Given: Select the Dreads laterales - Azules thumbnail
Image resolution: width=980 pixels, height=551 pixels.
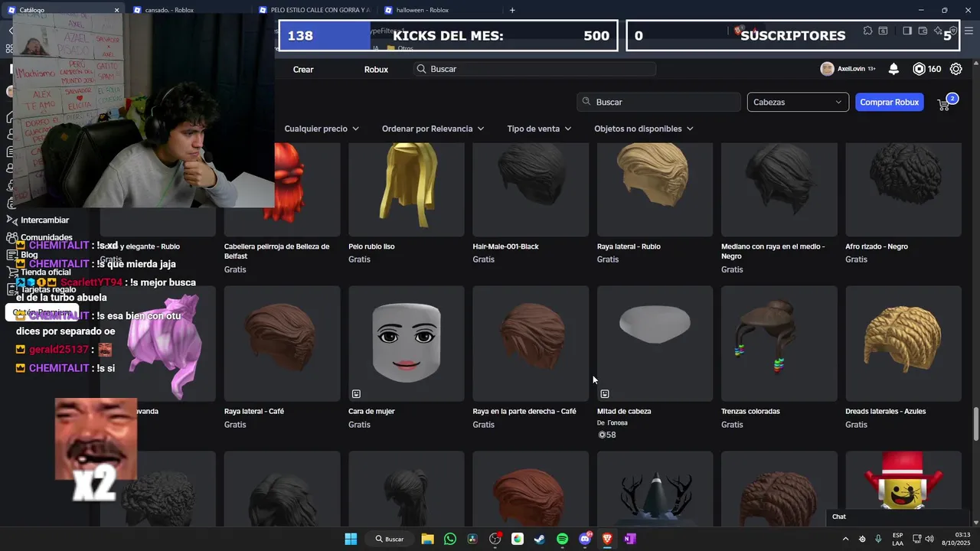Looking at the screenshot, I should [x=903, y=344].
